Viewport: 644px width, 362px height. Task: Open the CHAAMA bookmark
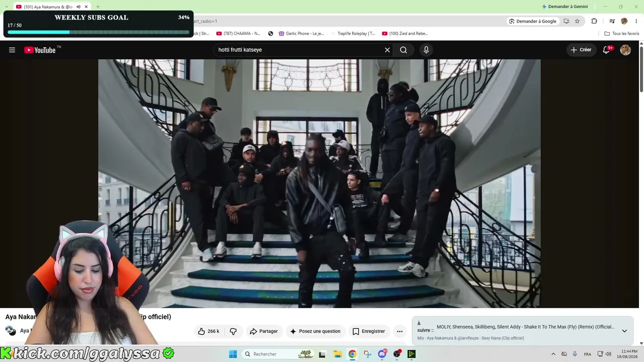238,34
